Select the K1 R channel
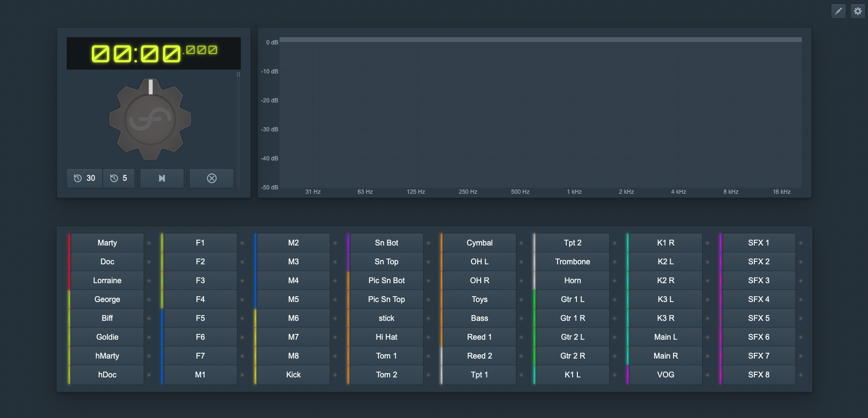This screenshot has width=868, height=418. point(666,243)
